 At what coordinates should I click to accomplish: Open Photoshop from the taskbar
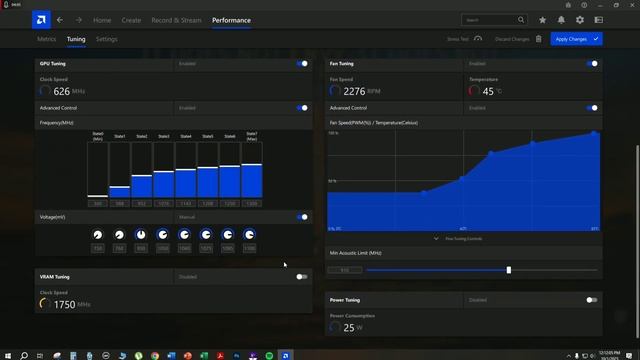point(236,356)
